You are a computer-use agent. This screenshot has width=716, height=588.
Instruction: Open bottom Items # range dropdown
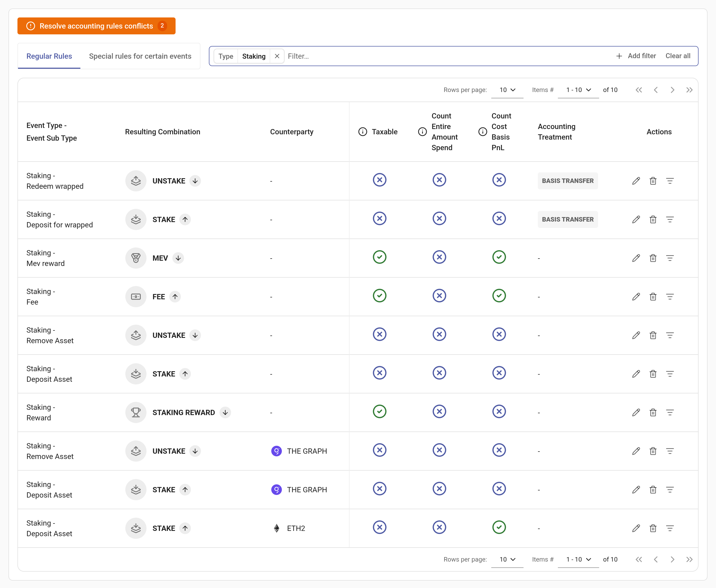(578, 559)
